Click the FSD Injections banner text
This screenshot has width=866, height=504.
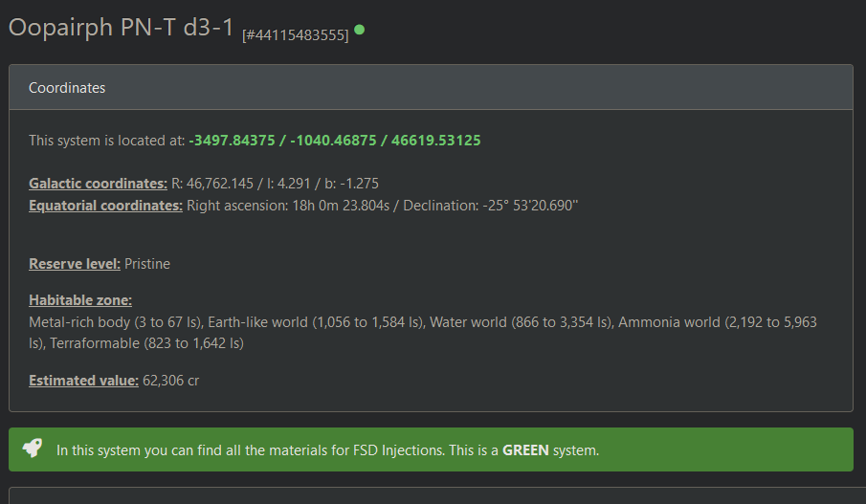pyautogui.click(x=278, y=449)
